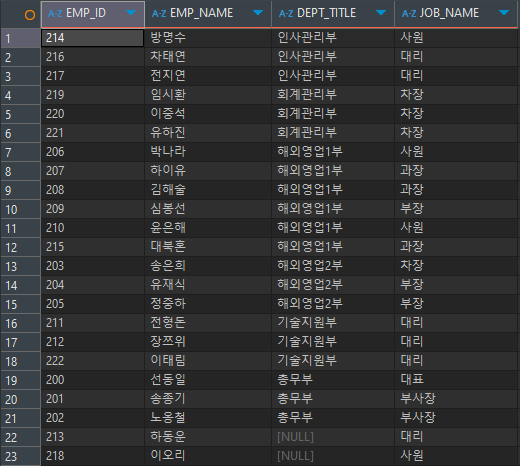Click the orange circle icon in grid corner
520x466 pixels.
(30, 15)
